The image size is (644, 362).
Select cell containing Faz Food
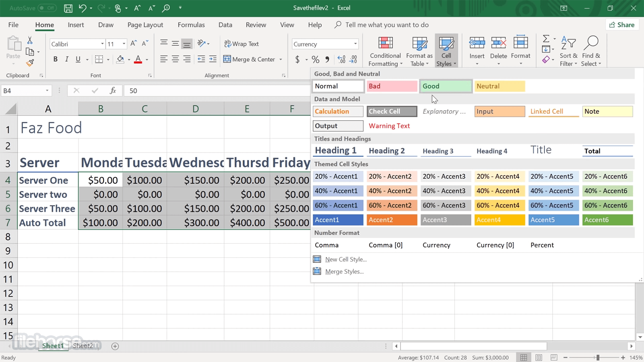48,128
